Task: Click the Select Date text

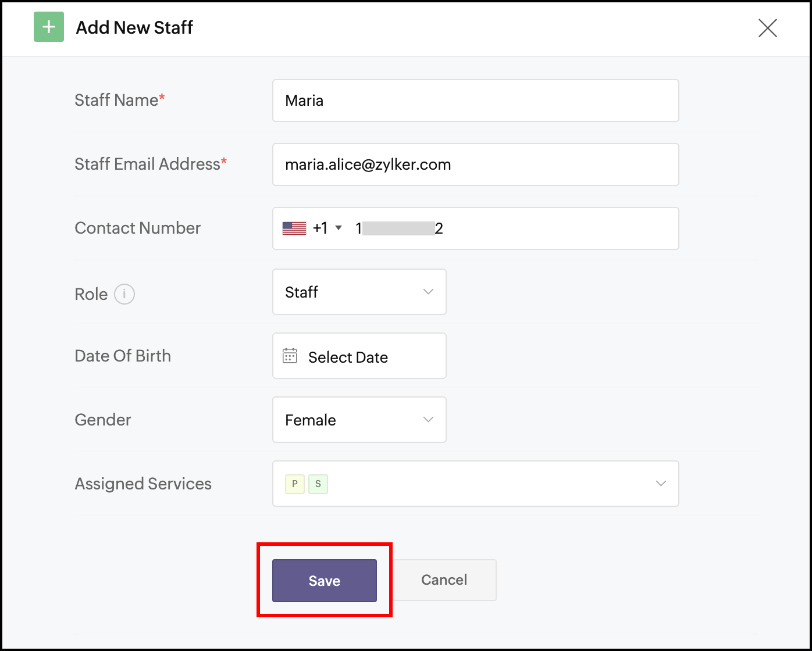Action: [x=348, y=357]
